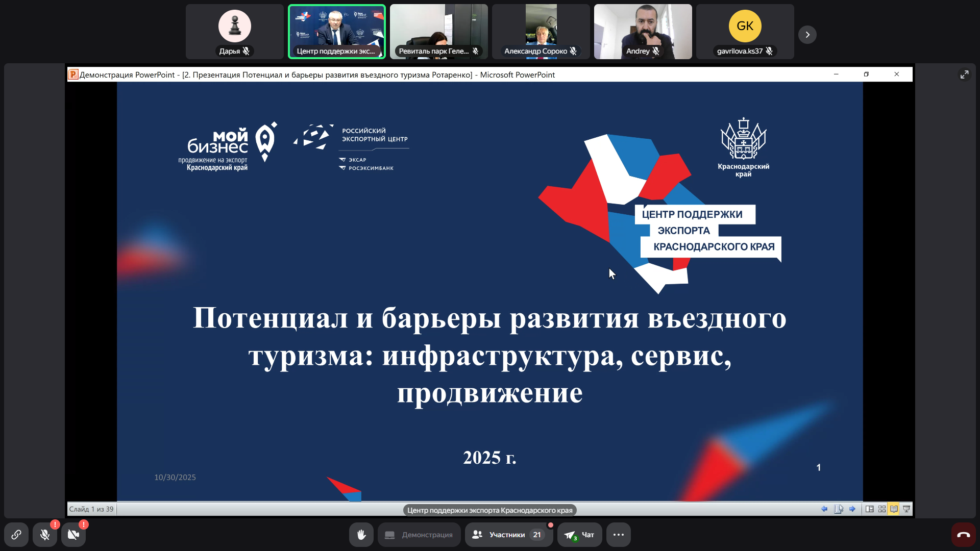The image size is (980, 551).
Task: Open the slide menu icon in status bar
Action: pyautogui.click(x=839, y=509)
